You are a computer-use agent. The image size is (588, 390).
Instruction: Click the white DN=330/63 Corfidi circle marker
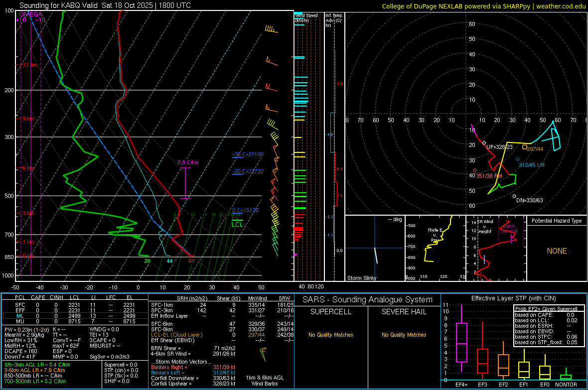[x=514, y=196]
